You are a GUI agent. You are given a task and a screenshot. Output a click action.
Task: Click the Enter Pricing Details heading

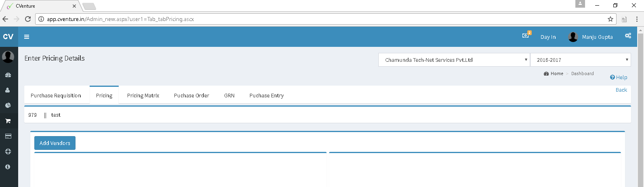tap(55, 58)
